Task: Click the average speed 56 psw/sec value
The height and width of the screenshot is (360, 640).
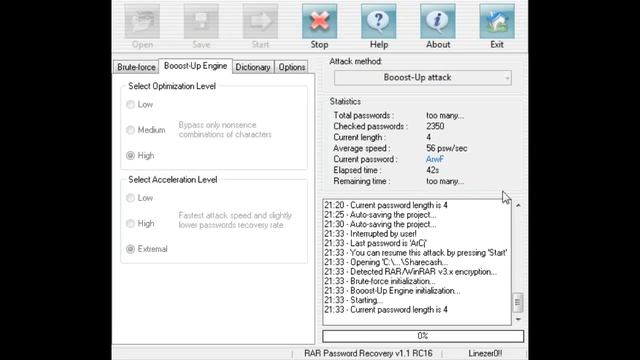Action: click(447, 148)
